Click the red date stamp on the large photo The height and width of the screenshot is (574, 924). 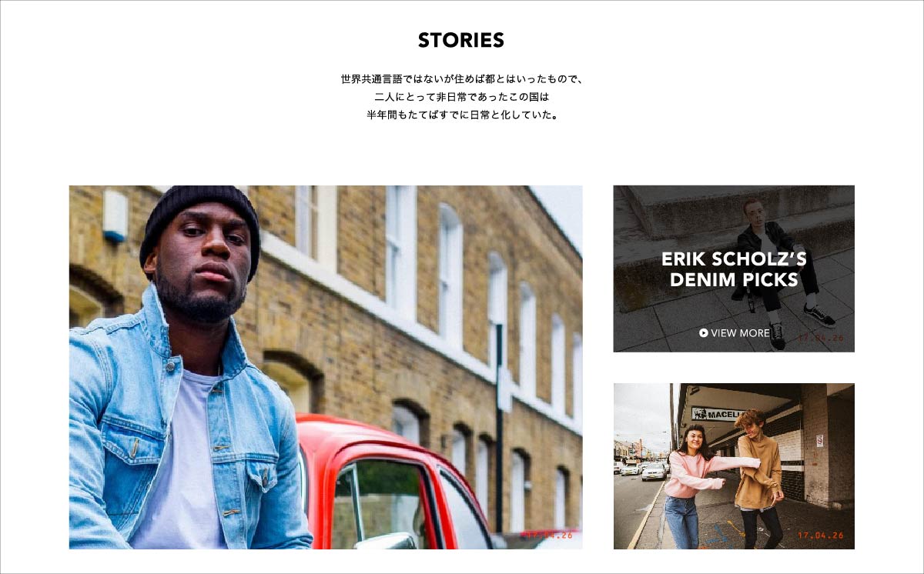pos(548,536)
